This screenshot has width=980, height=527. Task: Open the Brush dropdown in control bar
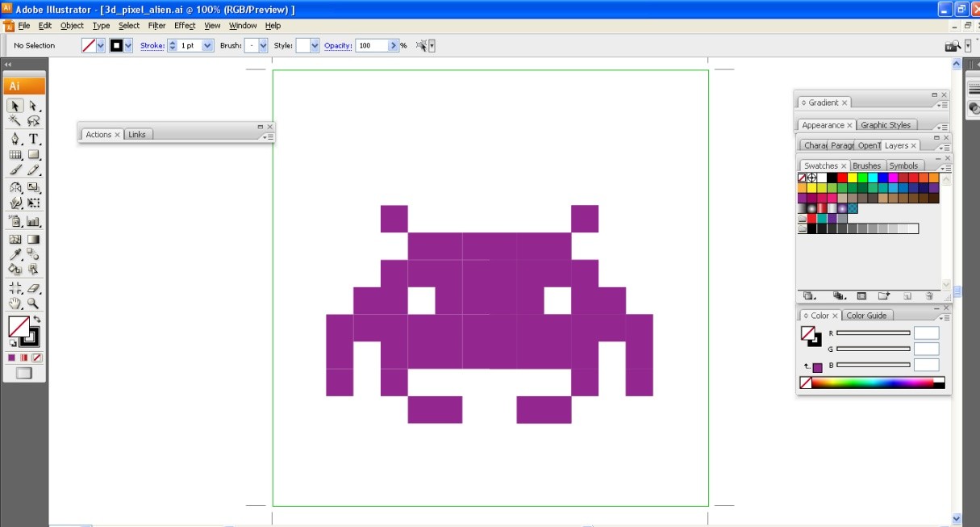(263, 45)
